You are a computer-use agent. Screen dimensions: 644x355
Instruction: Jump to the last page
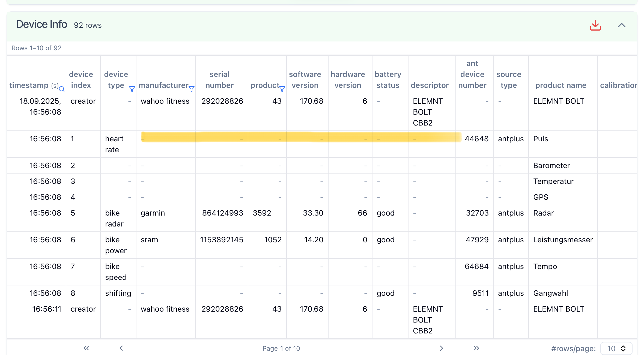(476, 348)
